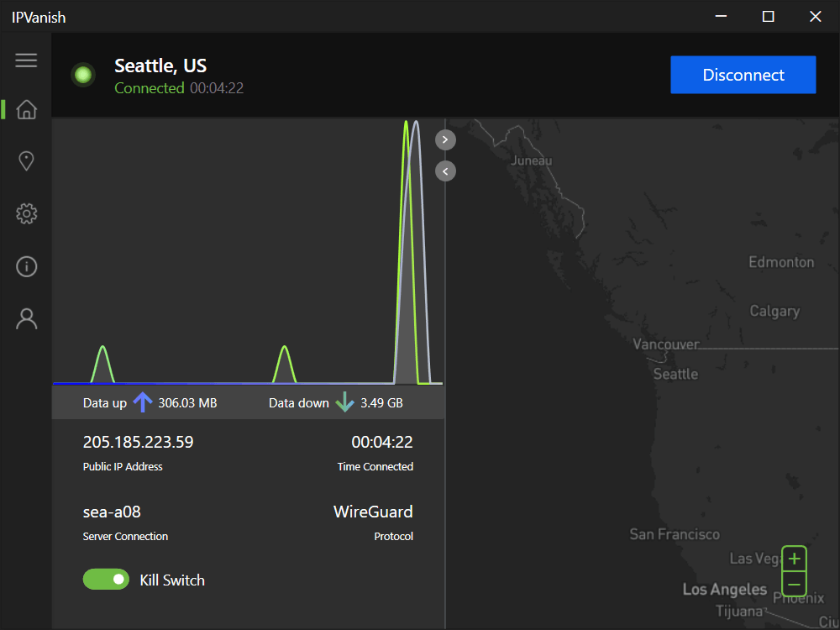Image resolution: width=840 pixels, height=630 pixels.
Task: Click the 306.03 MB upload amount
Action: coord(187,403)
